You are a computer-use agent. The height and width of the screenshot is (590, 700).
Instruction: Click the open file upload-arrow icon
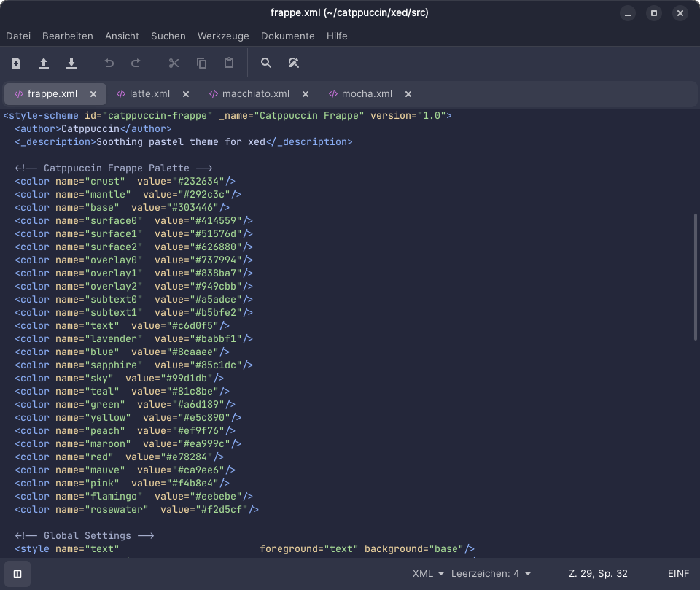[43, 63]
